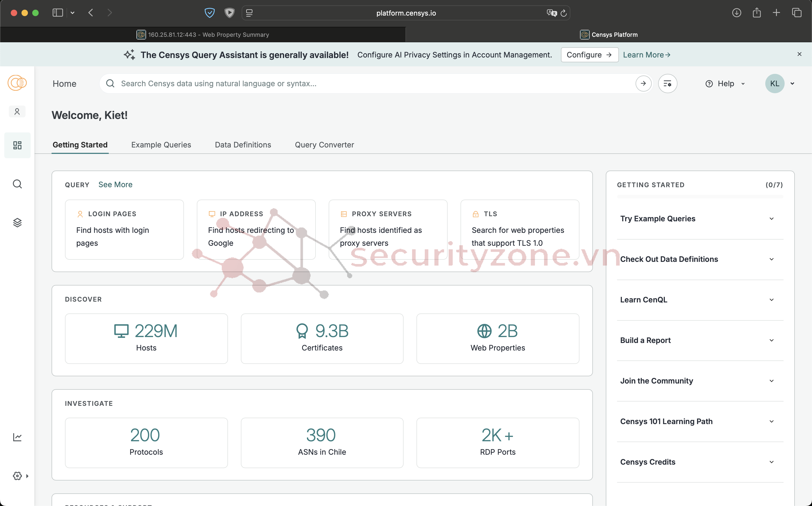The width and height of the screenshot is (812, 506).
Task: Switch to Web Property Summary browser tab
Action: 203,34
